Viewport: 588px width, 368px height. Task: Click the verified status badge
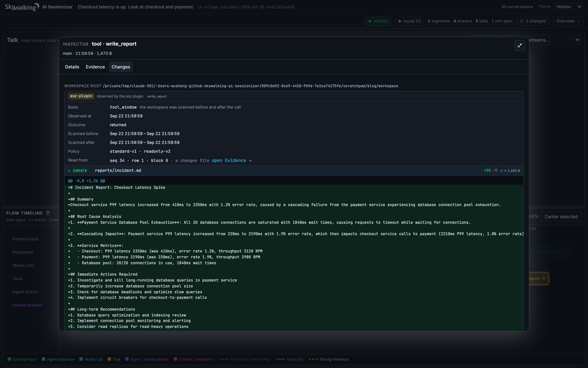(x=378, y=21)
